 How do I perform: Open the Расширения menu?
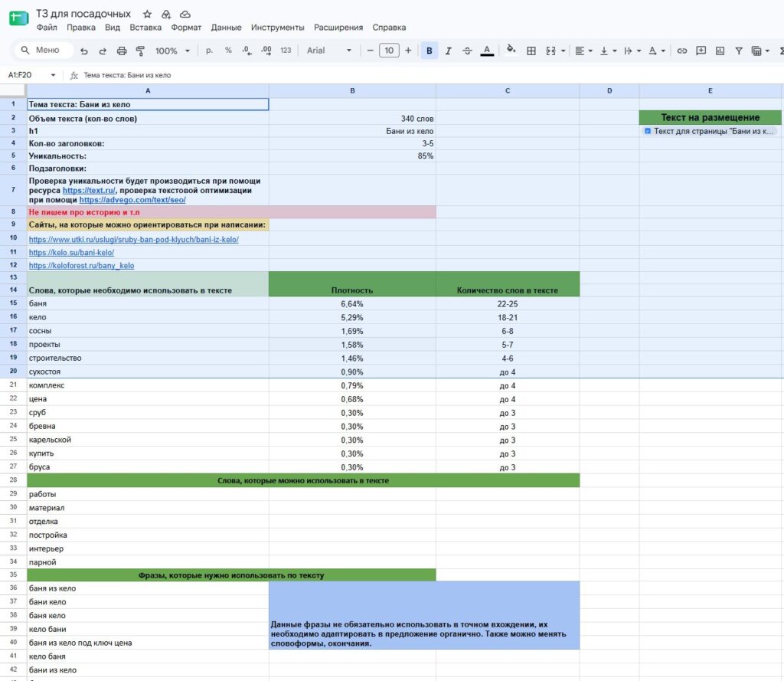pyautogui.click(x=338, y=28)
